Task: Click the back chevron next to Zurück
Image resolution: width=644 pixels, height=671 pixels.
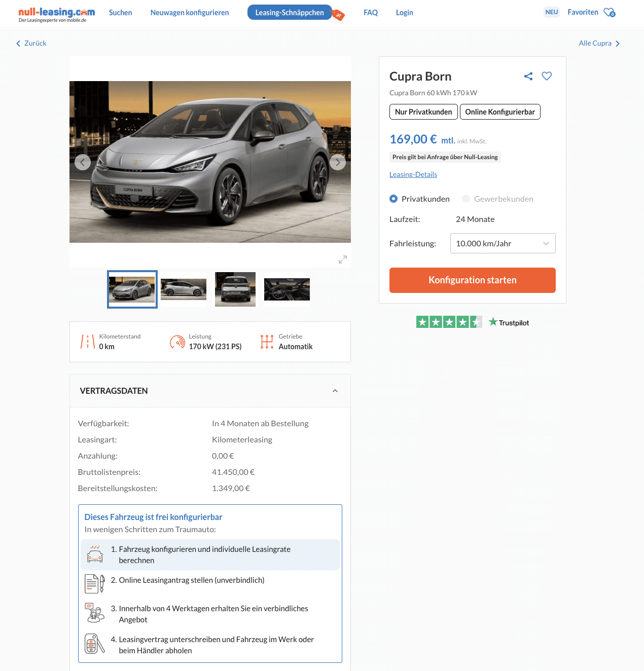Action: (x=18, y=44)
